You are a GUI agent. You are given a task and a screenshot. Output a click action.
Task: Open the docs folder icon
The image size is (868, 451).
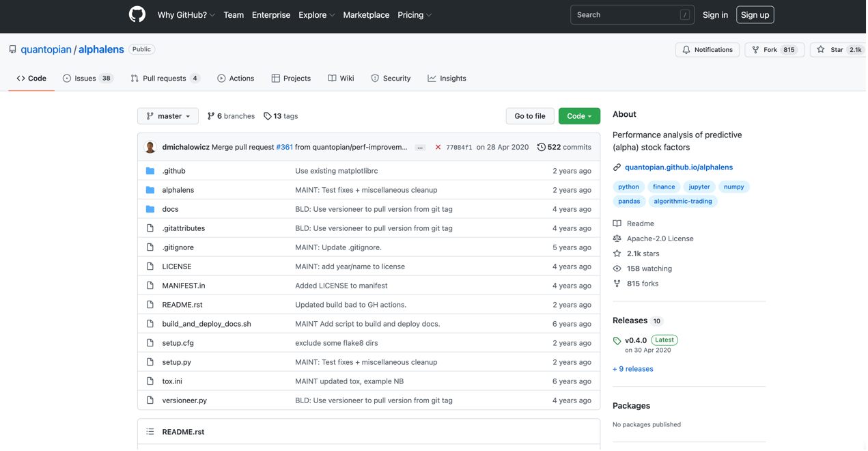[x=150, y=209]
